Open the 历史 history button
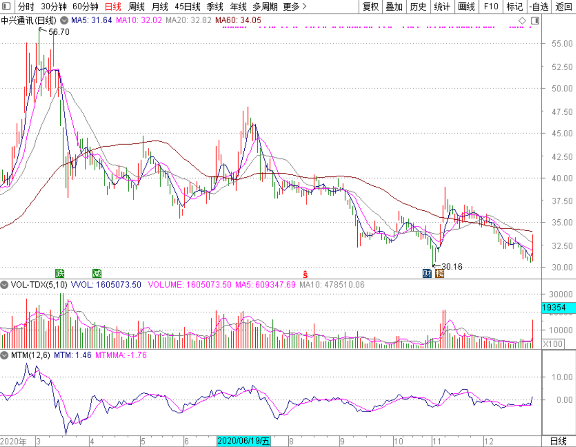 418,7
